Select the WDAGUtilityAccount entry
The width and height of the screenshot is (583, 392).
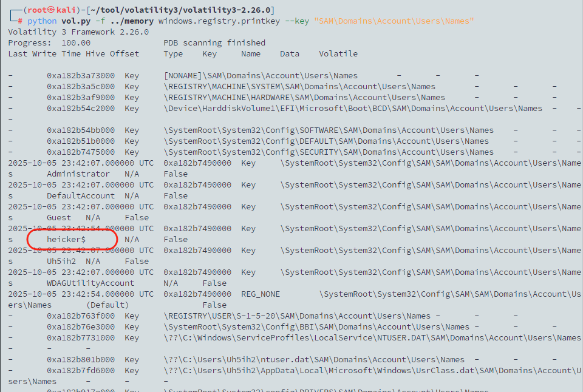[x=90, y=283]
